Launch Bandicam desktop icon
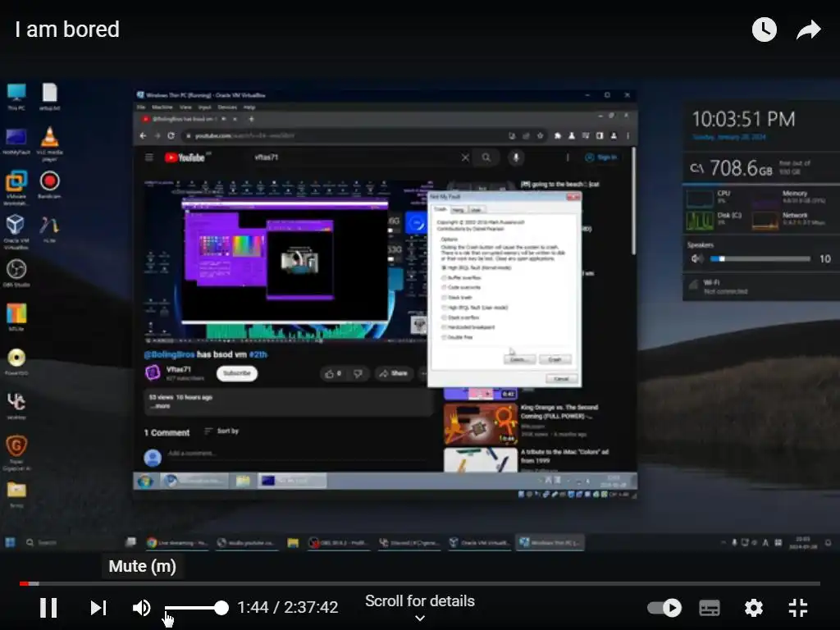The image size is (840, 630). click(49, 185)
